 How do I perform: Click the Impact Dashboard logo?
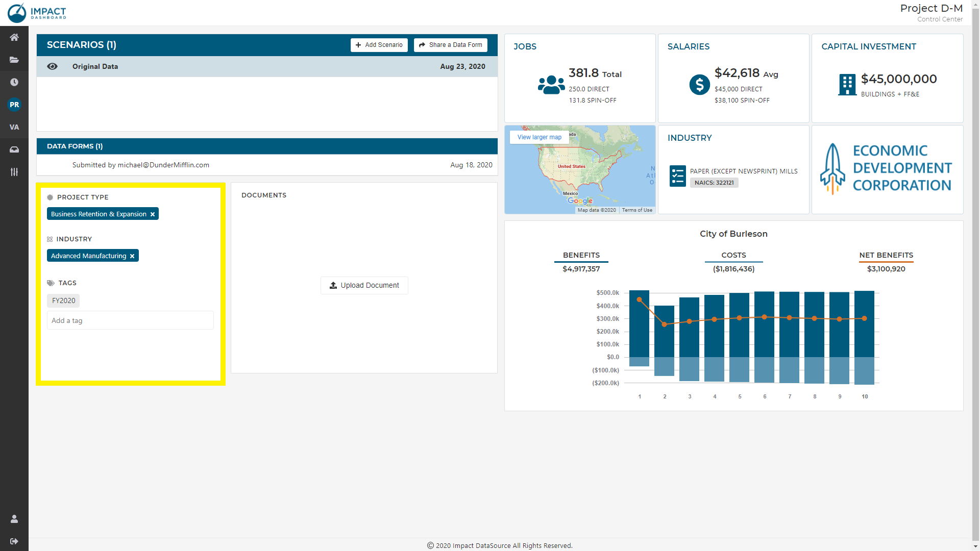click(x=37, y=12)
